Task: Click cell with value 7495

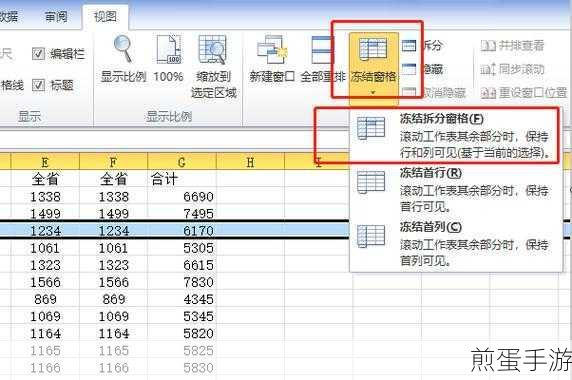Action: [x=182, y=213]
